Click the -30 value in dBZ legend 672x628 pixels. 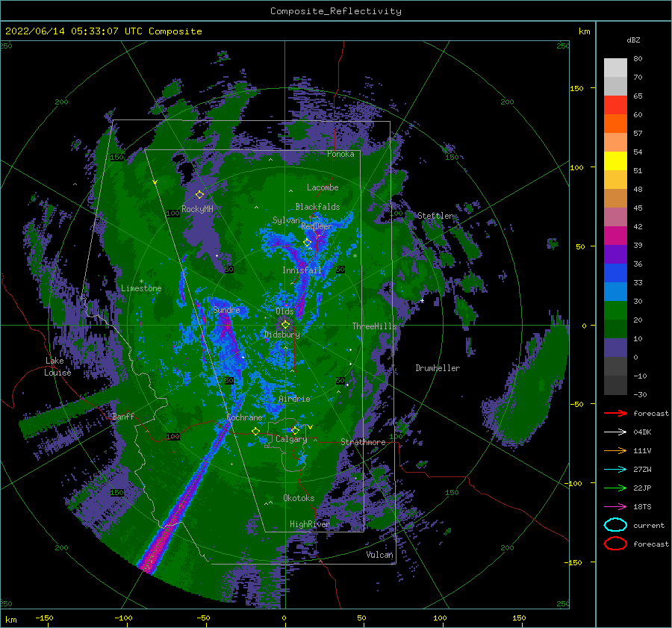(x=641, y=394)
